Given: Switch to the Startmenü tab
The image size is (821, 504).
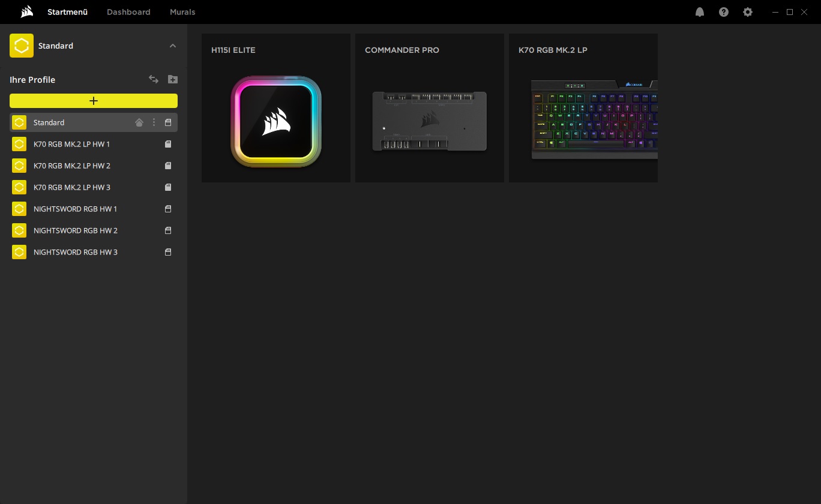Looking at the screenshot, I should 67,12.
